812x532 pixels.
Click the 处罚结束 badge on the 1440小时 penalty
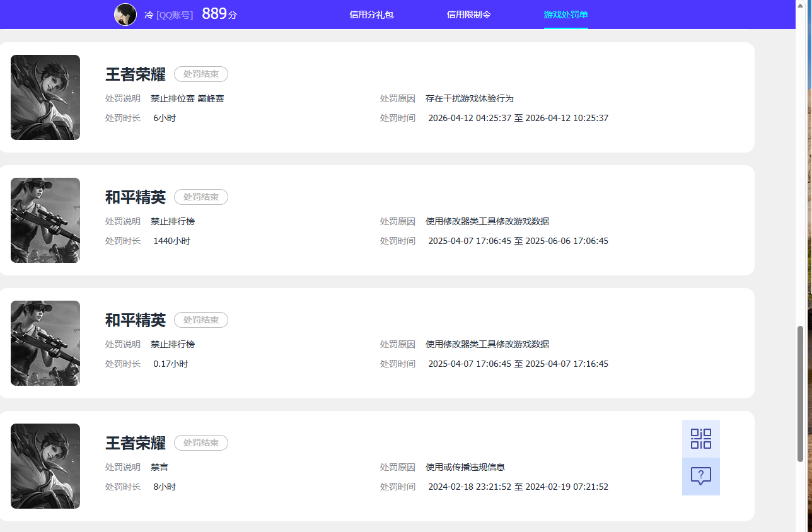(201, 197)
